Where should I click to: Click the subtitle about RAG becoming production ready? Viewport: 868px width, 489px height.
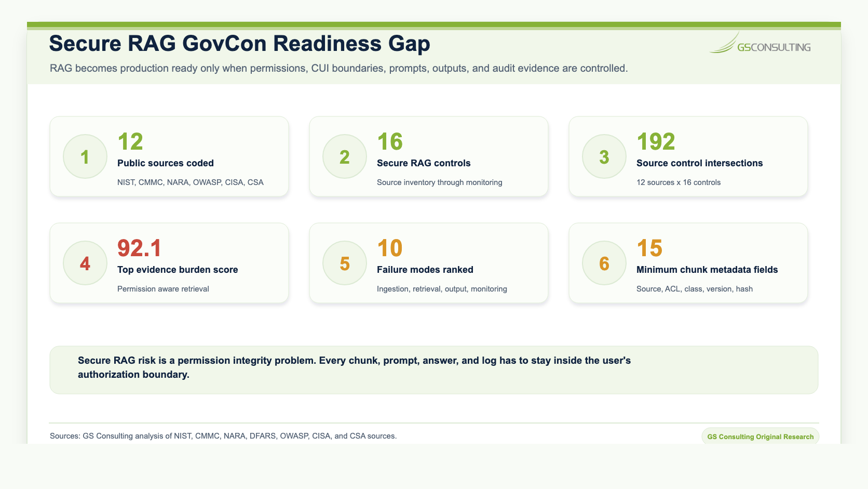339,68
